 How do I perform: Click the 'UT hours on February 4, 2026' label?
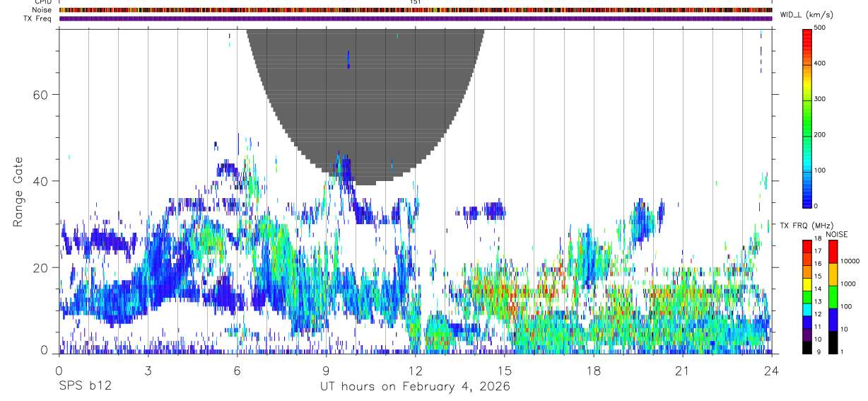click(x=416, y=387)
